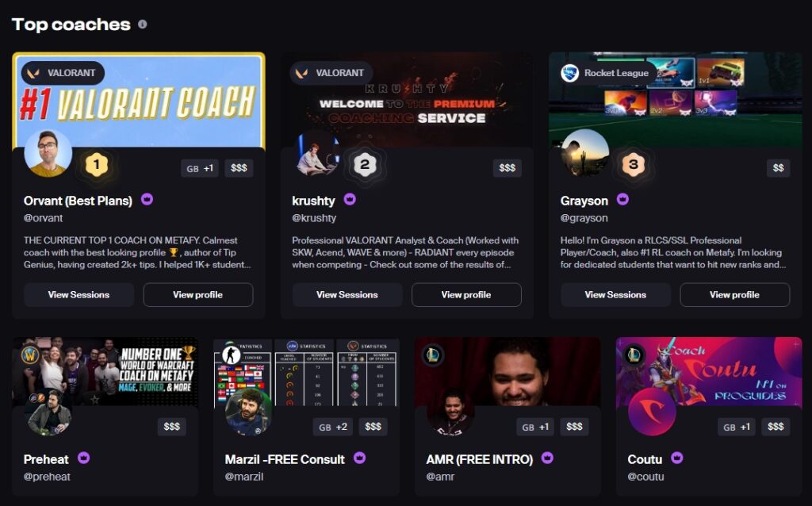
Task: Click the League of Legends icon on Coutu's banner
Action: (x=634, y=355)
